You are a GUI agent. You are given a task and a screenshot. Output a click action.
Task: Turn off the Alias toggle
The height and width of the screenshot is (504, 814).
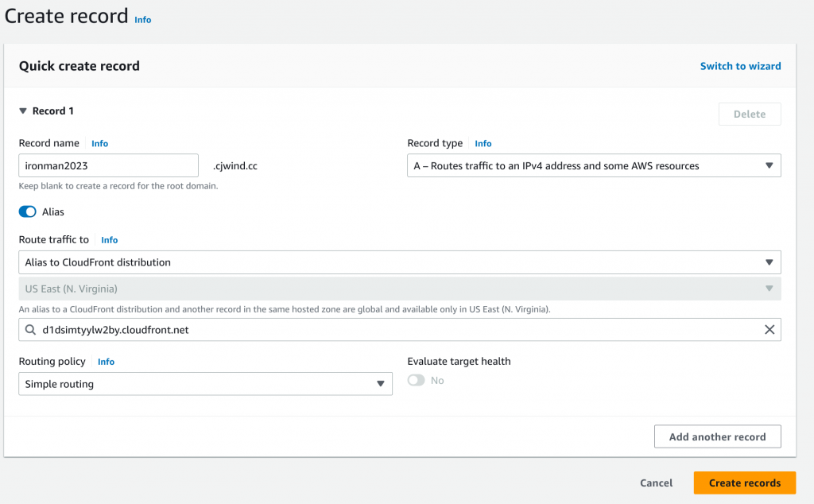[x=28, y=212]
